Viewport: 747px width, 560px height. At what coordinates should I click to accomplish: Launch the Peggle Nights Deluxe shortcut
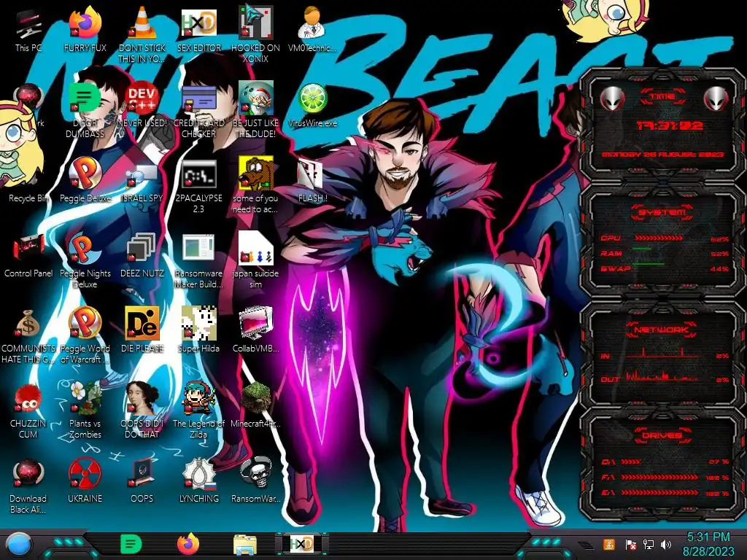click(x=85, y=261)
